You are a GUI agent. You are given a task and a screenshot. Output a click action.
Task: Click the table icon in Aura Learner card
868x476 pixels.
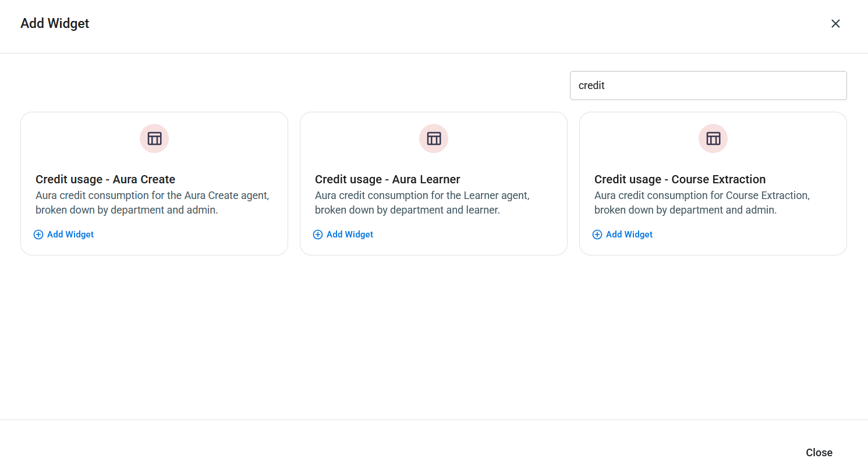click(434, 138)
